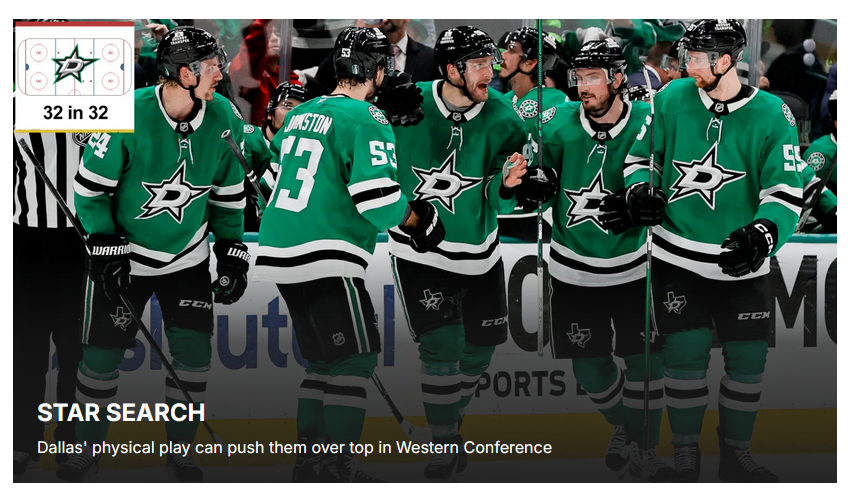Open the STAR SEARCH headline
The image size is (859, 497).
121,413
